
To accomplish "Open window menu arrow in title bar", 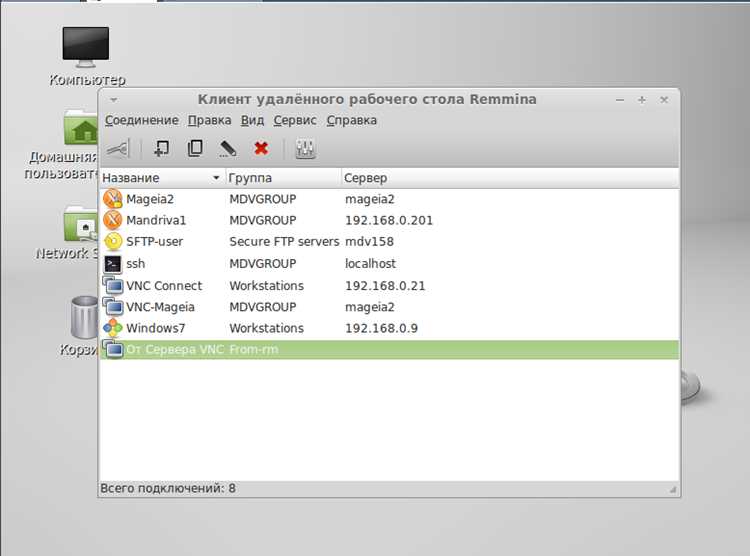I will click(x=114, y=100).
